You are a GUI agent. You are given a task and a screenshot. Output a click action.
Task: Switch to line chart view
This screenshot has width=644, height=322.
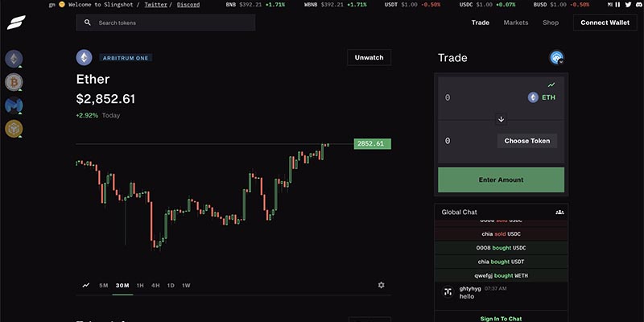click(x=86, y=285)
